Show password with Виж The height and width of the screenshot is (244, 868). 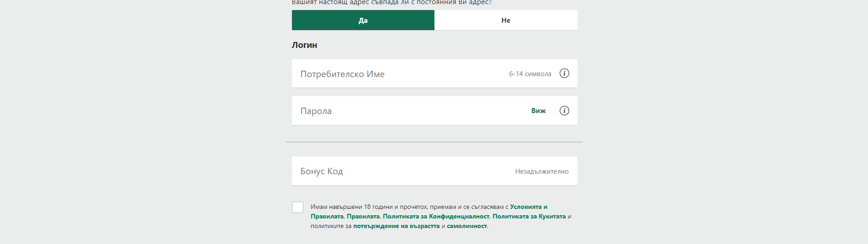pos(539,111)
